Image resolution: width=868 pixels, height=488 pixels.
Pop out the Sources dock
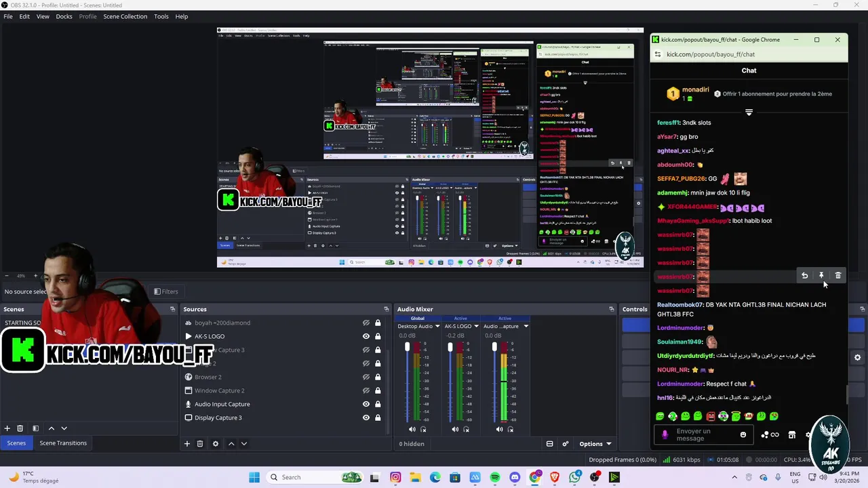pyautogui.click(x=386, y=309)
